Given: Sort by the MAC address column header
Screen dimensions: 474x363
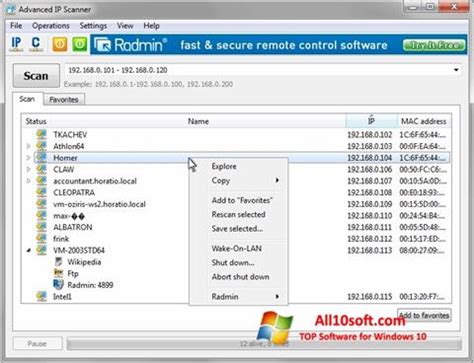Looking at the screenshot, I should pos(424,121).
